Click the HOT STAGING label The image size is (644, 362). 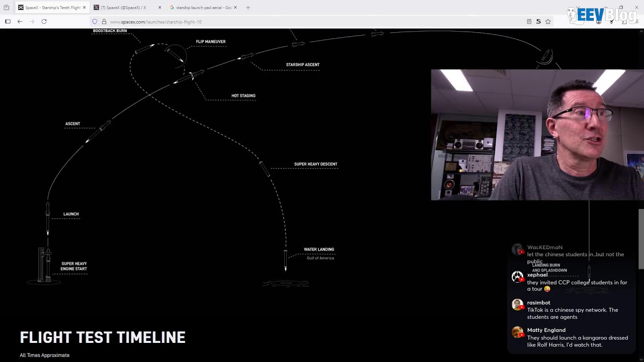point(244,96)
